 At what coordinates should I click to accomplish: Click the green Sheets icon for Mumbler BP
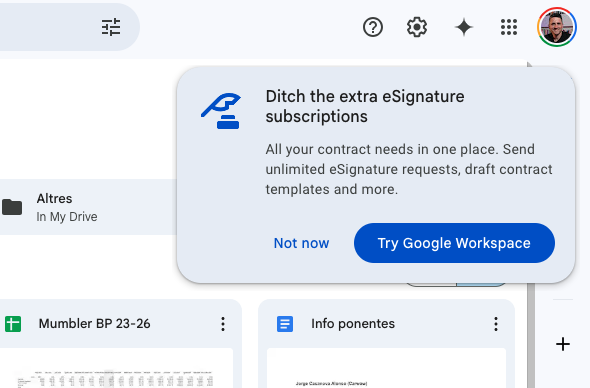[13, 324]
